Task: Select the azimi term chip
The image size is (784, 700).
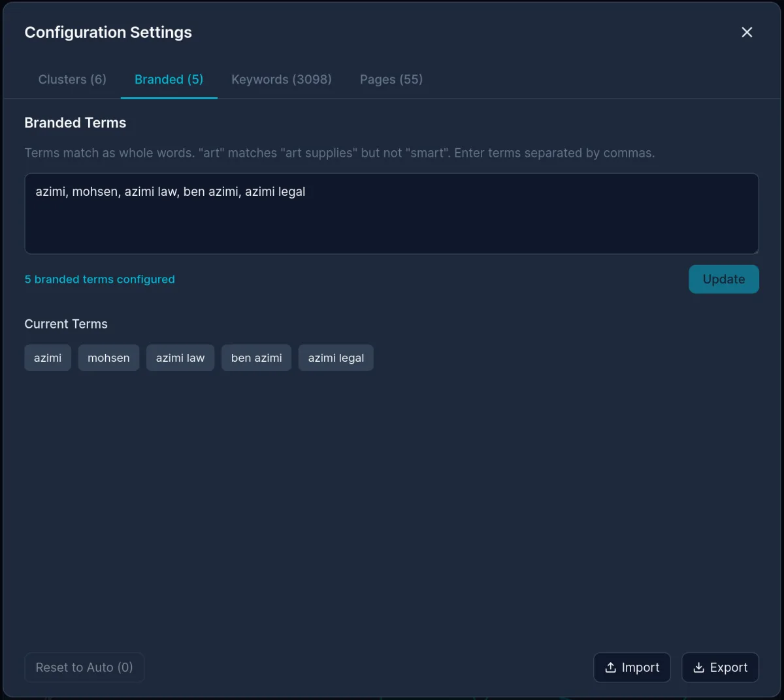Action: (47, 357)
